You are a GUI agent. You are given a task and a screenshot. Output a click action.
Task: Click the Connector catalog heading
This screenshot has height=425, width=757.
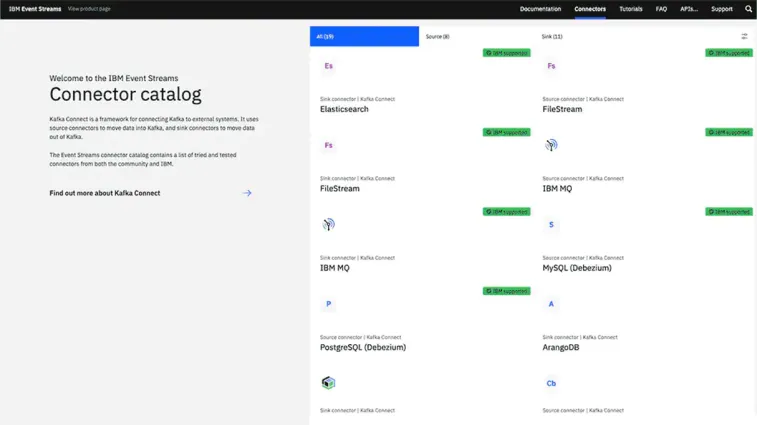(x=126, y=95)
